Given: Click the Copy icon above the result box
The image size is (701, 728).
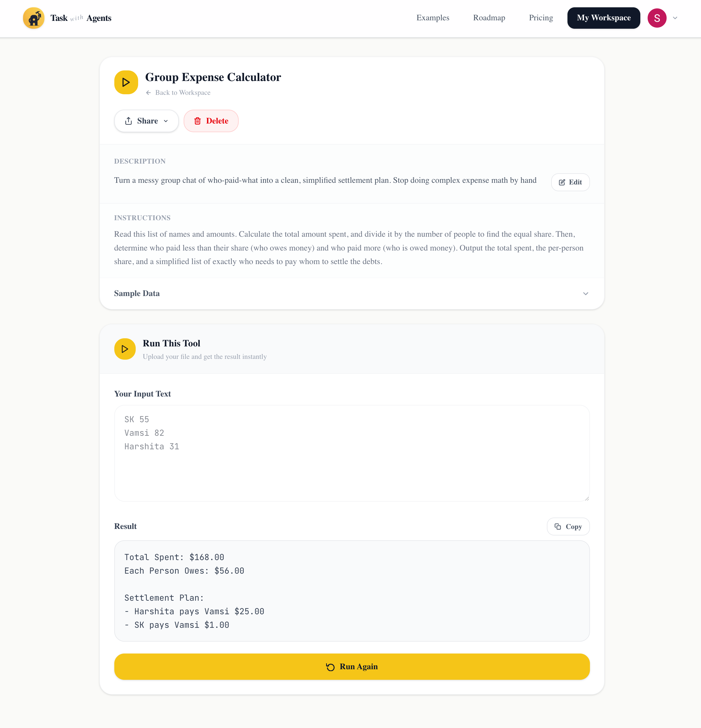Looking at the screenshot, I should pyautogui.click(x=558, y=526).
